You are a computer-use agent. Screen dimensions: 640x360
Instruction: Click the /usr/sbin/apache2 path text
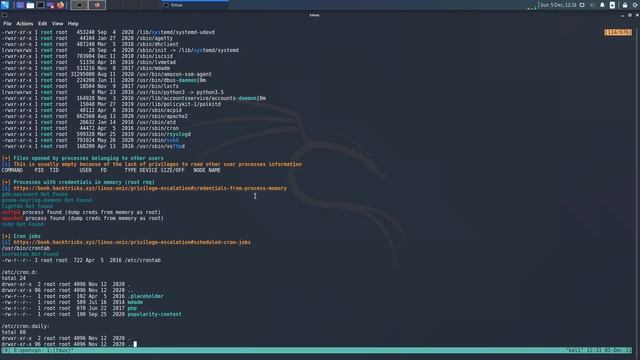point(162,116)
